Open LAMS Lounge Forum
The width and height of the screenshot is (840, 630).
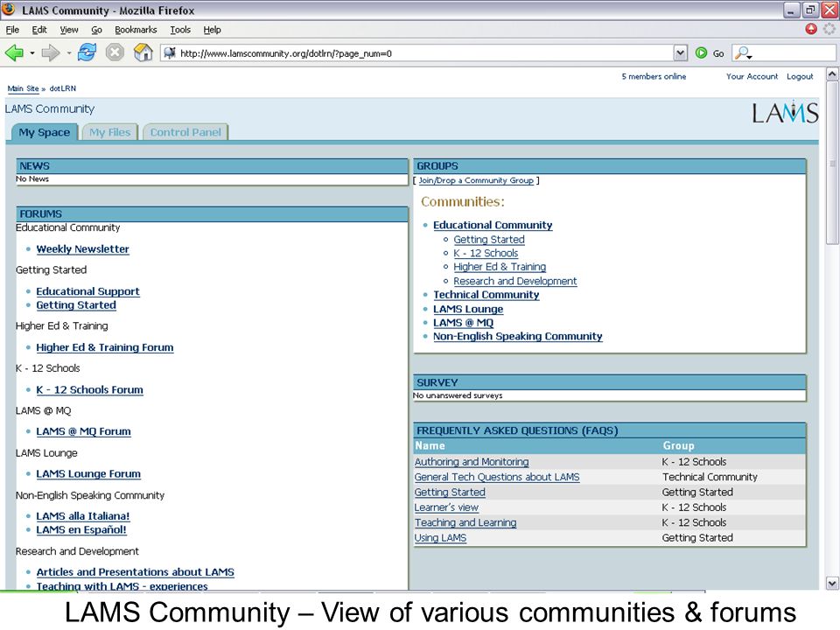[x=88, y=474]
